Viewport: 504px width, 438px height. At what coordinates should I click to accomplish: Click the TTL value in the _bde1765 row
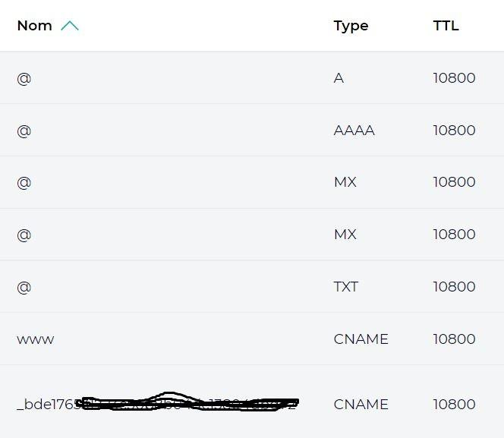pyautogui.click(x=454, y=405)
